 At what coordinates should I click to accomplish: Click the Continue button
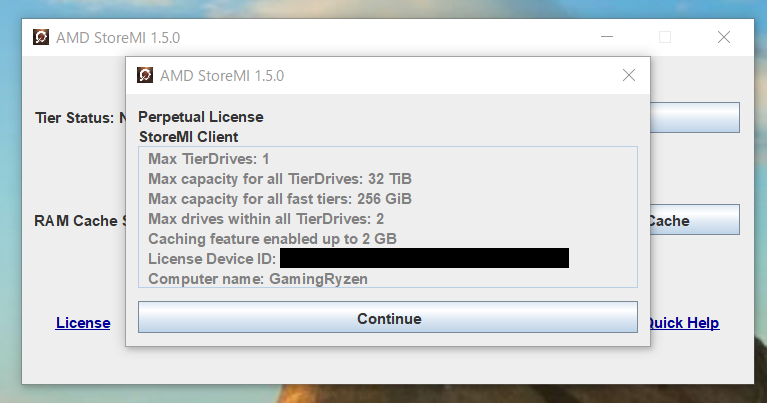388,318
